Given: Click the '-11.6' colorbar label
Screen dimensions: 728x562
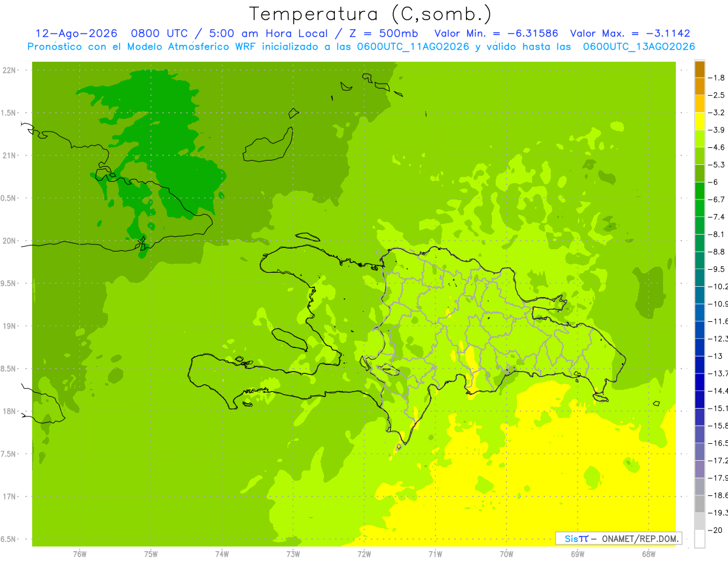Looking at the screenshot, I should (718, 321).
